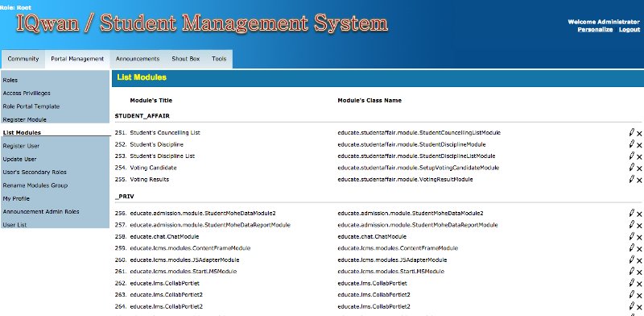Click the _PRIV group heading
This screenshot has width=644, height=316.
[125, 197]
